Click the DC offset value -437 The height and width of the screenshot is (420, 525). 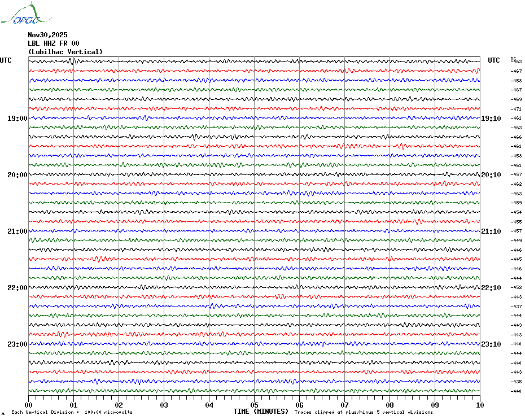(517, 307)
